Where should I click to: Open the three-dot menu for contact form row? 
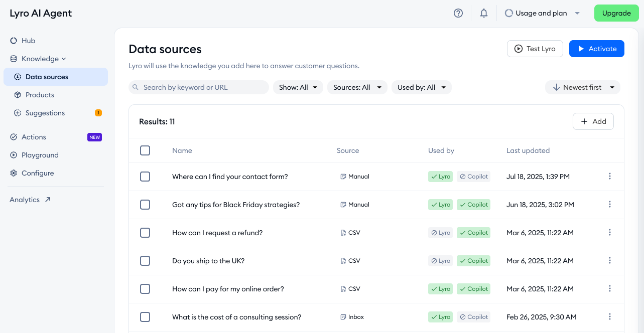pos(610,177)
